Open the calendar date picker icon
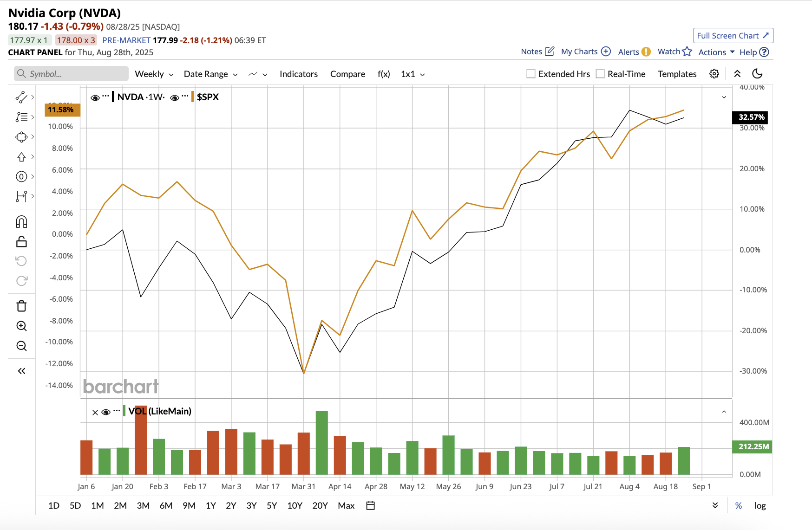The height and width of the screenshot is (530, 812). pyautogui.click(x=370, y=505)
